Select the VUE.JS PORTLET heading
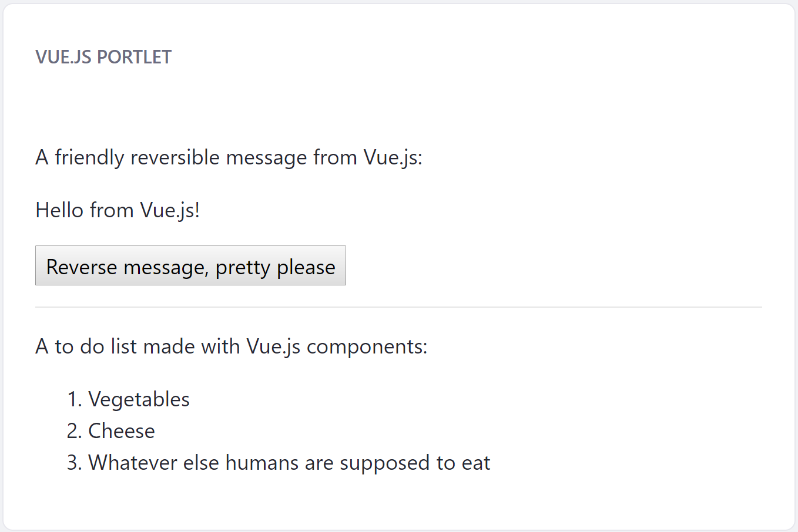 pos(103,57)
